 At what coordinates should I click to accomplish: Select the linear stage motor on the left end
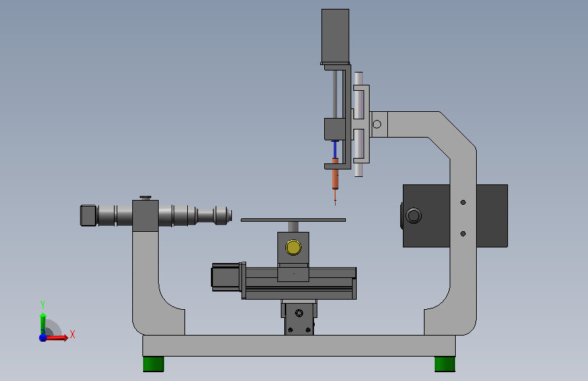pyautogui.click(x=226, y=277)
